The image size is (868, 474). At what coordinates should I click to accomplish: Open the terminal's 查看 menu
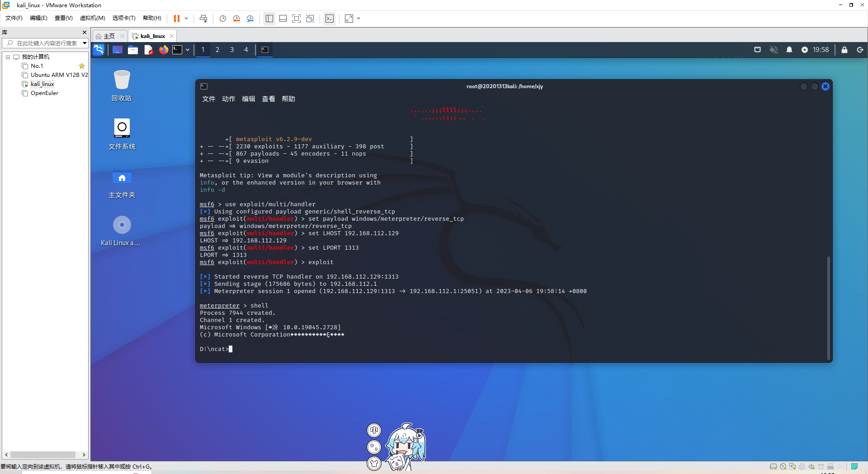click(x=269, y=99)
